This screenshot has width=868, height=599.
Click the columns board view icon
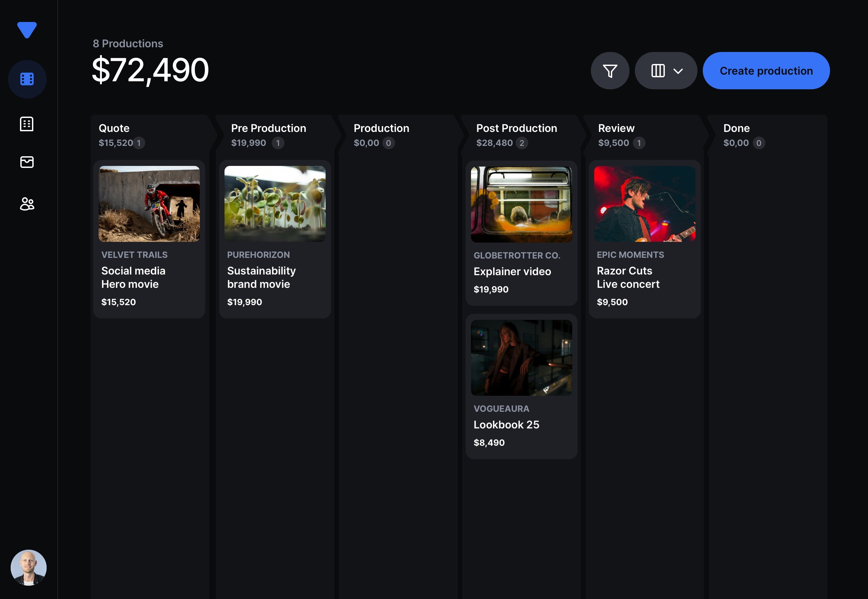pos(657,71)
